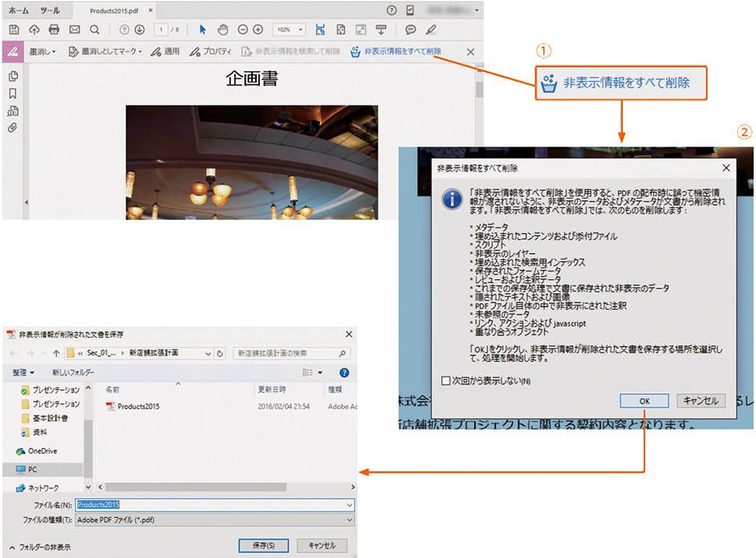
Task: Click the read mode keyboard icon
Action: point(381,30)
